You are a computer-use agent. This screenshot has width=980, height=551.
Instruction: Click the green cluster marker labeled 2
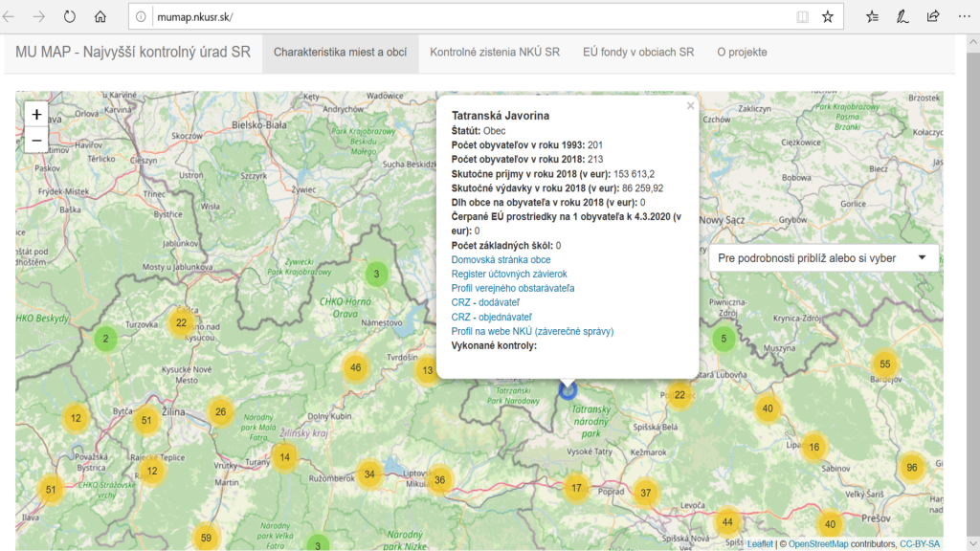105,339
